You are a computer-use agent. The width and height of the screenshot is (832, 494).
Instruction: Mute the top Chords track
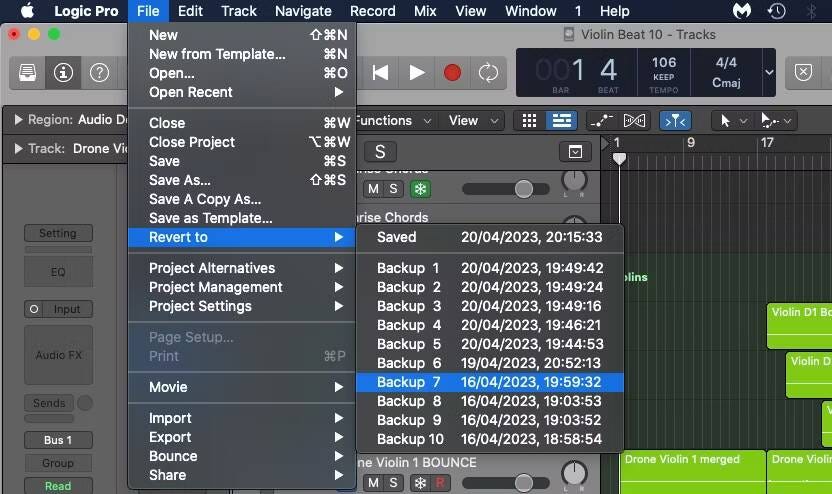[x=373, y=189]
